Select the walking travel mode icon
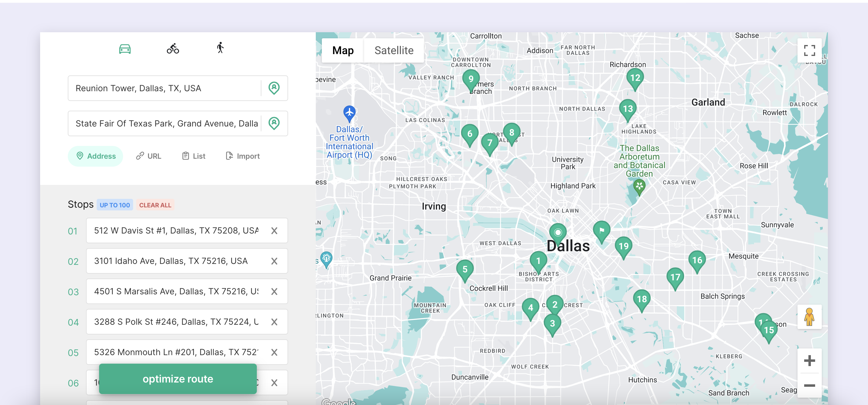Viewport: 868px width, 405px height. tap(219, 49)
